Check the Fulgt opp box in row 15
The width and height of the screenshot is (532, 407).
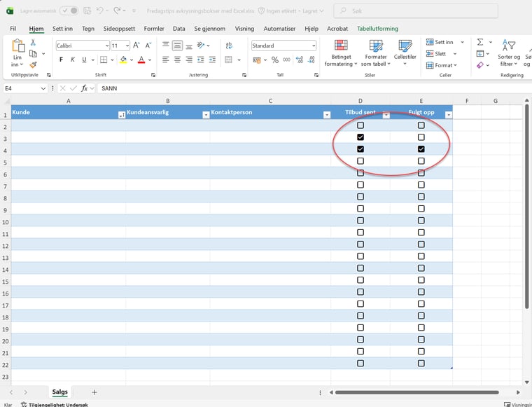(x=421, y=280)
